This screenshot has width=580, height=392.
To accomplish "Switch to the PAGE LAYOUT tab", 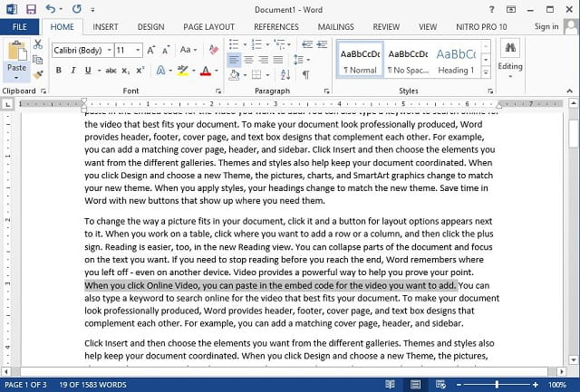I will click(208, 27).
